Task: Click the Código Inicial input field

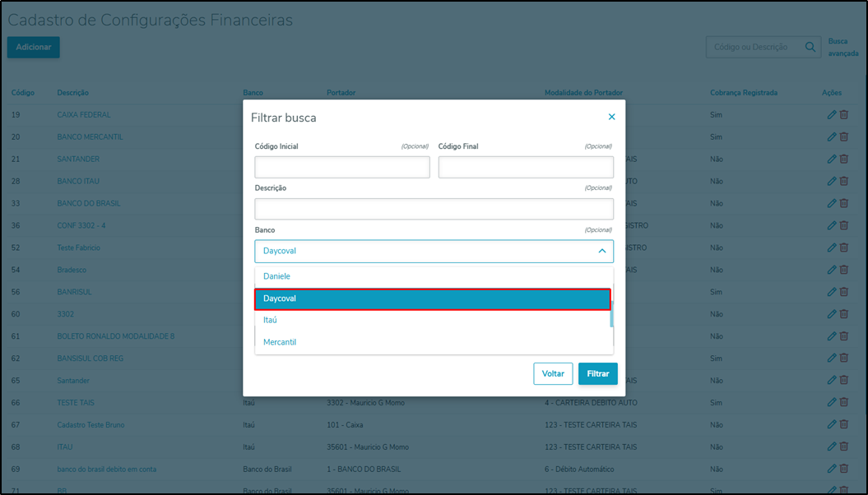Action: tap(342, 167)
